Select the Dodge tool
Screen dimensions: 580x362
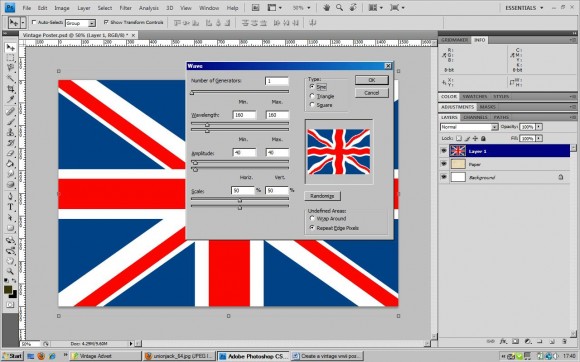click(10, 184)
